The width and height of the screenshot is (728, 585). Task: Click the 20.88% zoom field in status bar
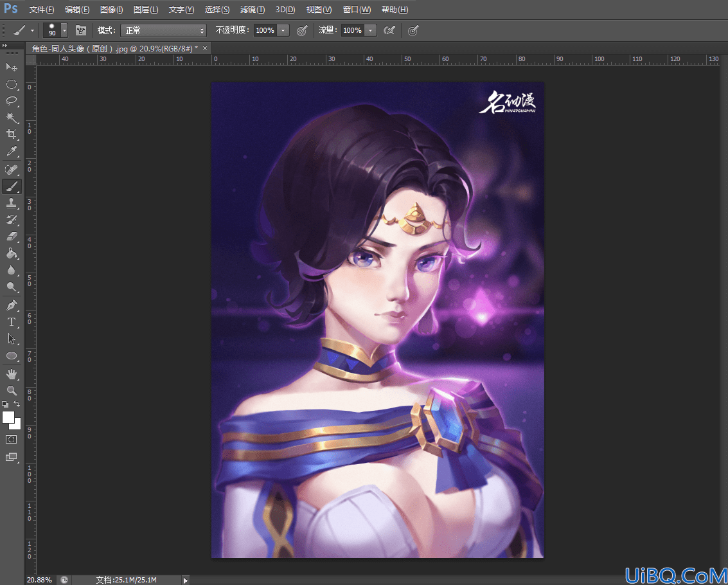(39, 580)
